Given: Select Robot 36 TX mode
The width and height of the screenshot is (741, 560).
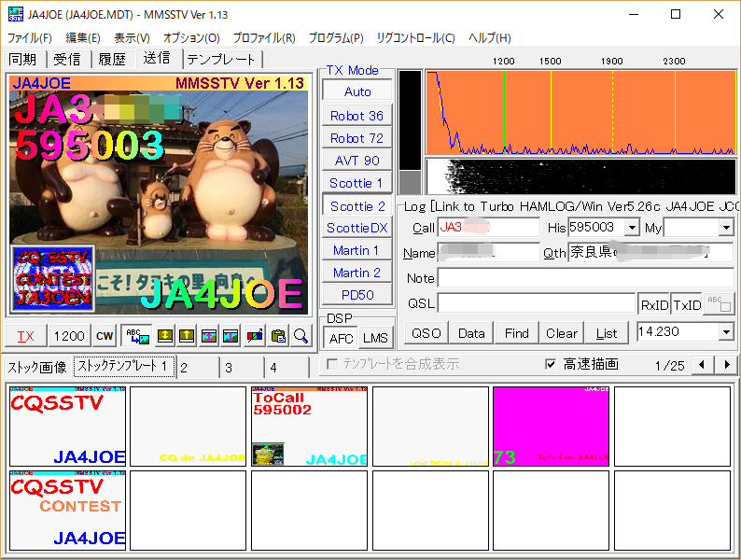Looking at the screenshot, I should 357,116.
